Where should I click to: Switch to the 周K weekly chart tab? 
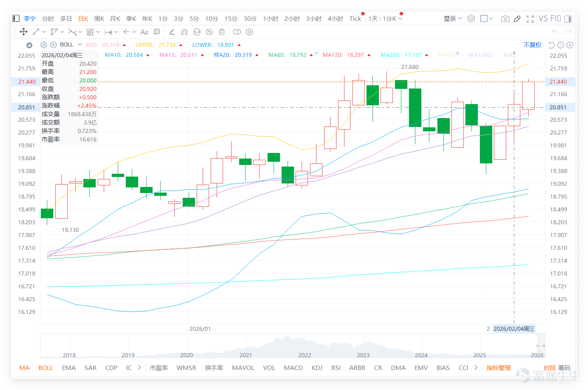coord(99,19)
